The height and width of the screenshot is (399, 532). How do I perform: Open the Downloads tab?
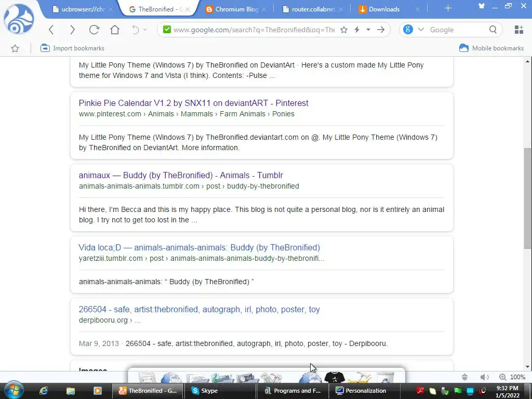pyautogui.click(x=384, y=9)
